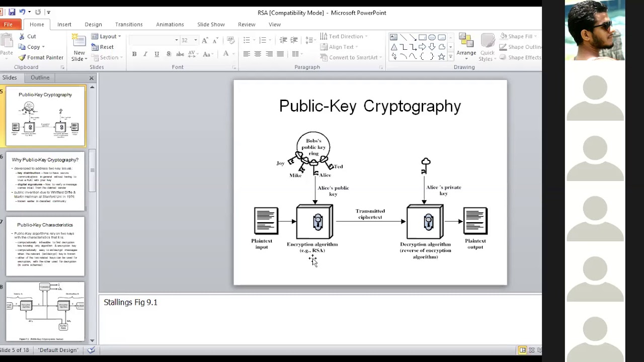Viewport: 644px width, 362px height.
Task: Close the Slides pane with X
Action: pos(92,78)
